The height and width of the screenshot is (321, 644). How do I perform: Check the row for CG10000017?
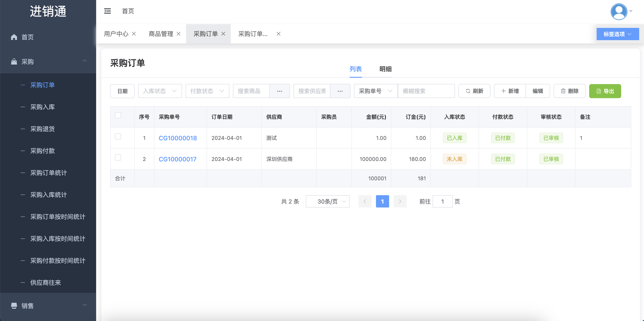118,157
